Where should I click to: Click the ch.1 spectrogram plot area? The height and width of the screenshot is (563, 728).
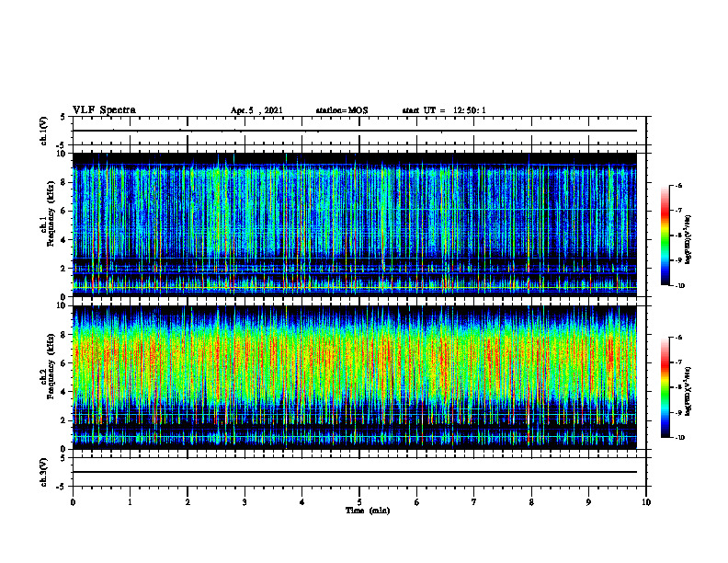click(x=355, y=224)
